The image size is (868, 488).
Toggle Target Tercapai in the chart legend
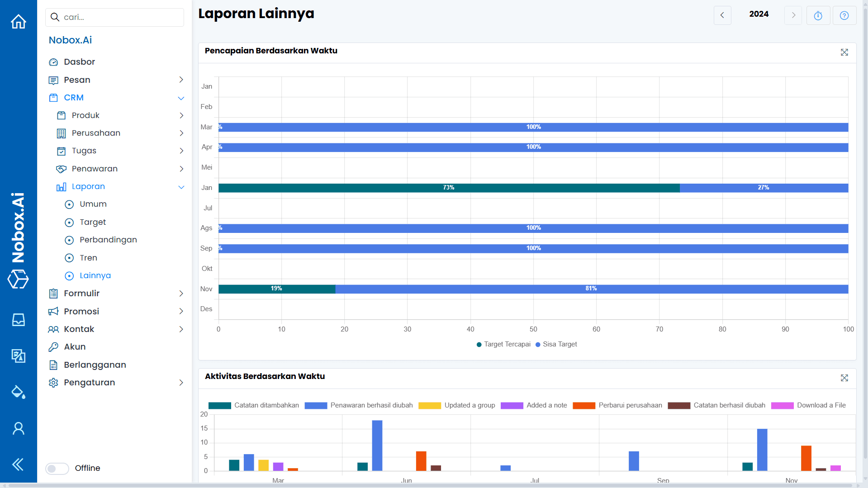tap(503, 344)
